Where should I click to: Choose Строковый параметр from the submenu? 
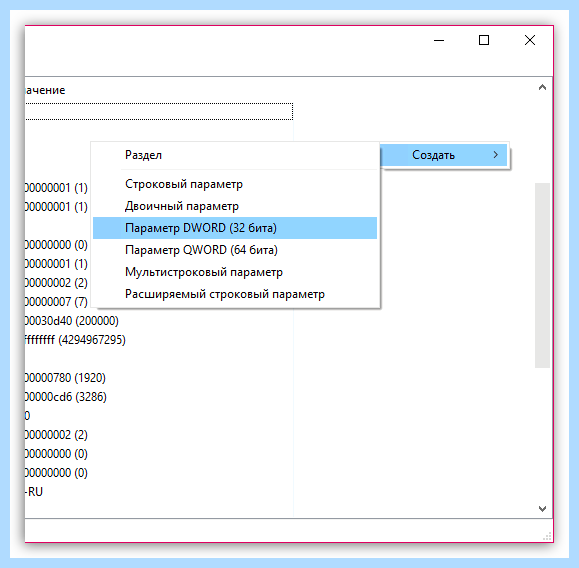pyautogui.click(x=235, y=184)
